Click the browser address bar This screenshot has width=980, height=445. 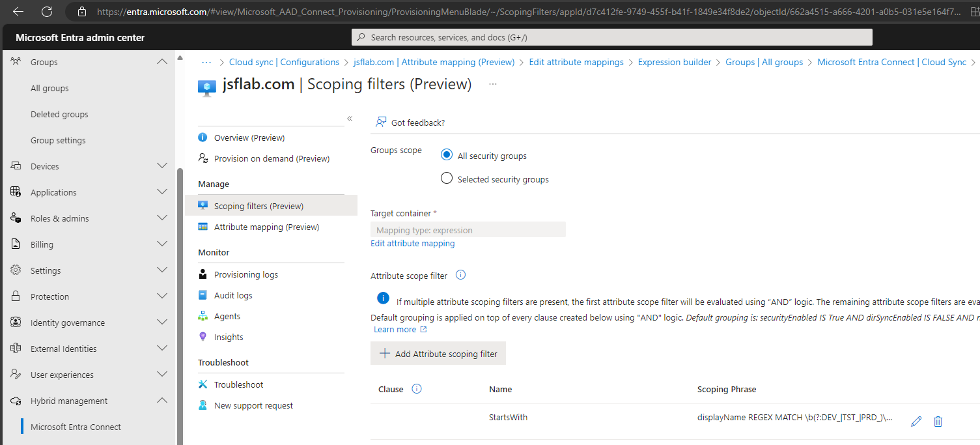point(527,12)
